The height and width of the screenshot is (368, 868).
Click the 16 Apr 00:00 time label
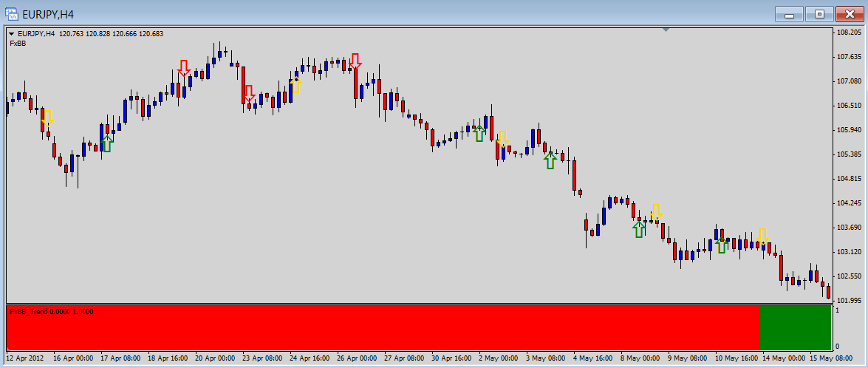(73, 358)
